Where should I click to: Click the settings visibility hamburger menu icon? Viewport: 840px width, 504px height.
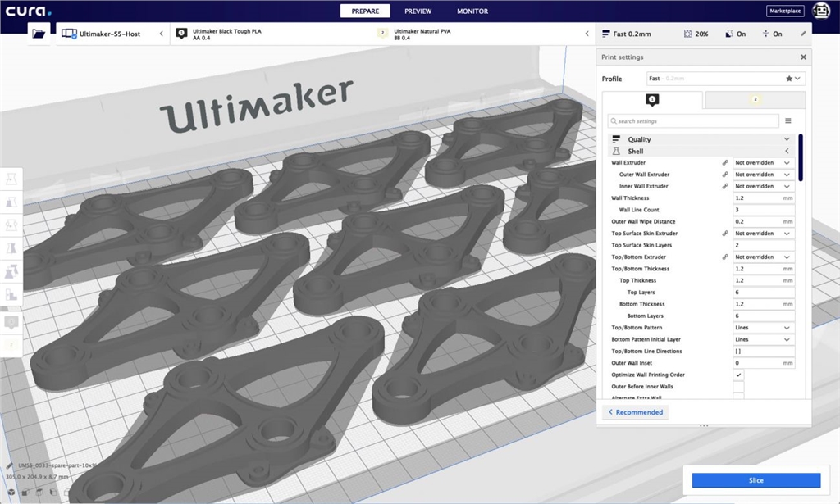coord(788,121)
